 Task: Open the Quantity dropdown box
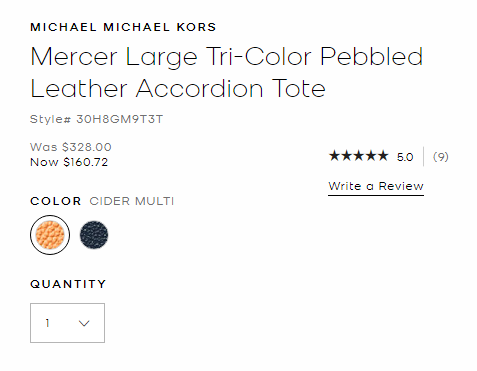coord(67,323)
